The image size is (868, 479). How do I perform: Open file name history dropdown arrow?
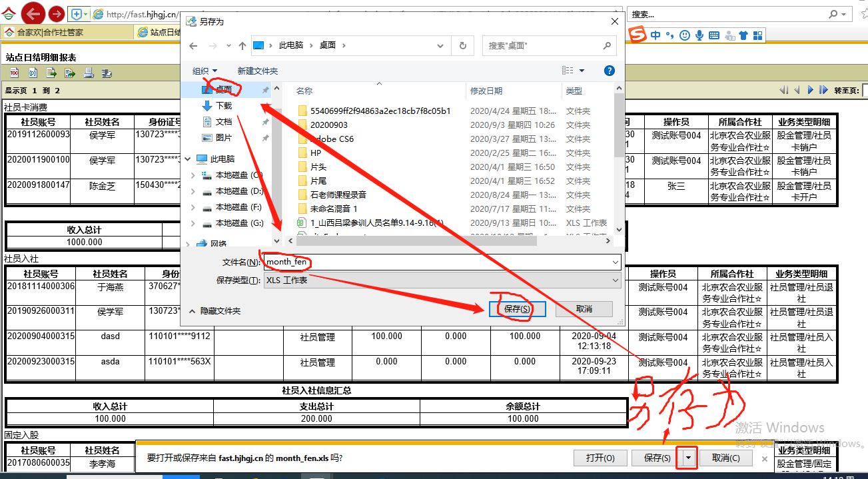614,262
